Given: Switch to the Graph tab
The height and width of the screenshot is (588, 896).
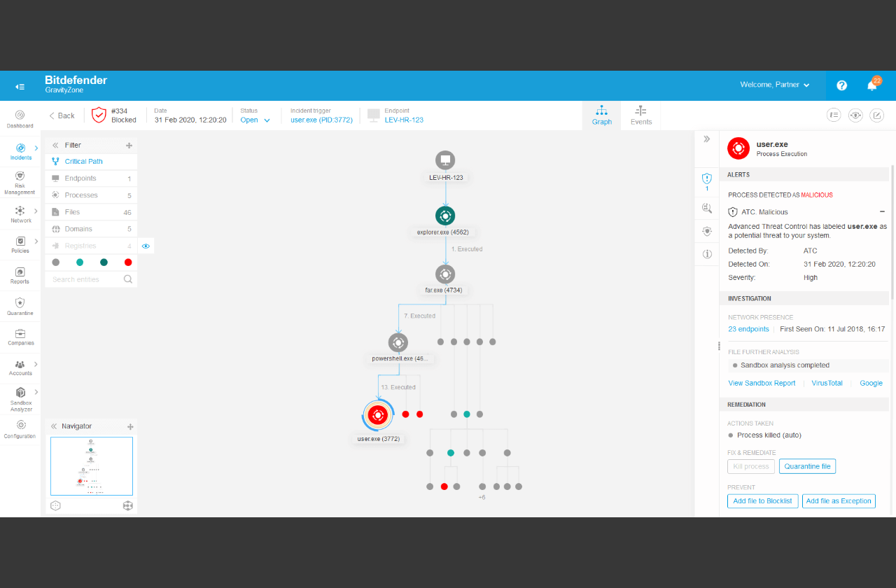Looking at the screenshot, I should tap(601, 115).
